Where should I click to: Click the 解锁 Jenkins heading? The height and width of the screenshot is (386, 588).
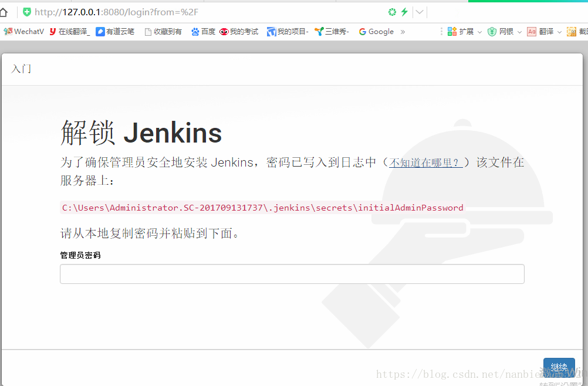tap(141, 133)
